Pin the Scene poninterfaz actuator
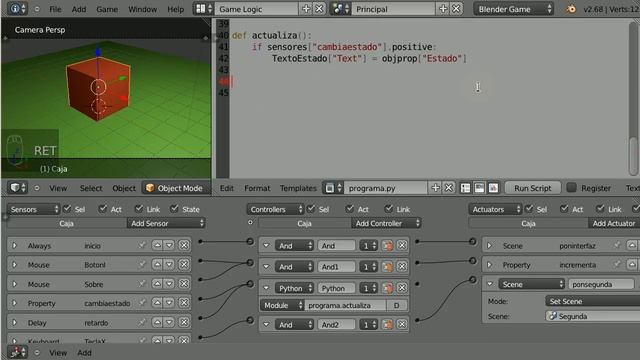 (617, 245)
